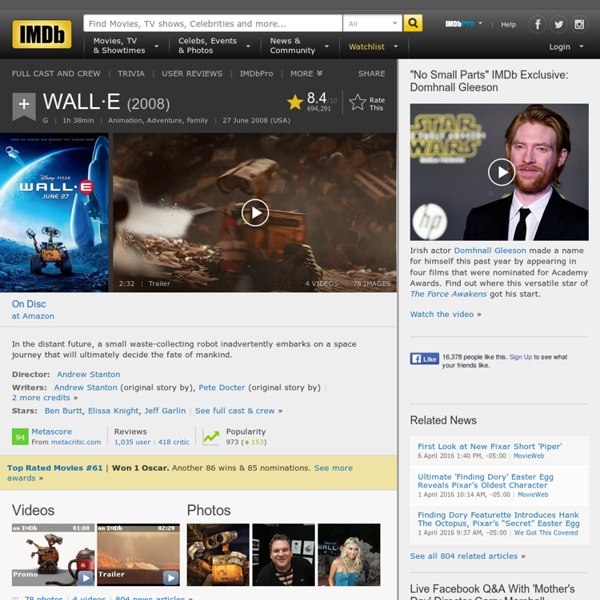The image size is (600, 600).
Task: Click the green 94 Metascore badge
Action: (20, 437)
